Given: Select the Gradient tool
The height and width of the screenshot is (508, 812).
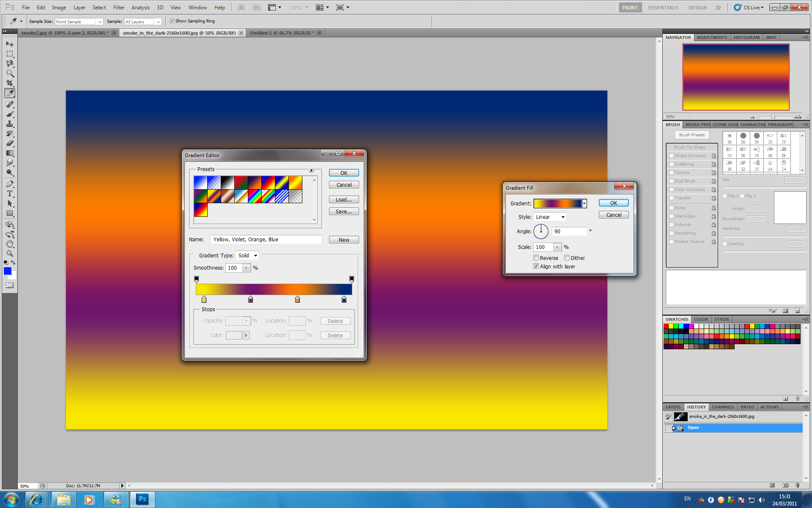Looking at the screenshot, I should coord(10,153).
